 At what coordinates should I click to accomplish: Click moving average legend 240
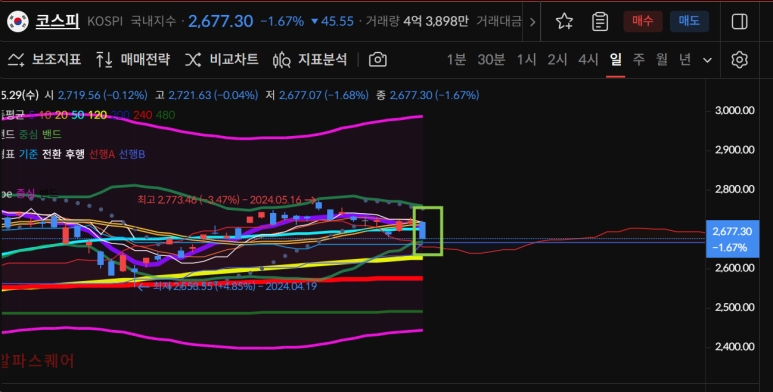coord(142,115)
